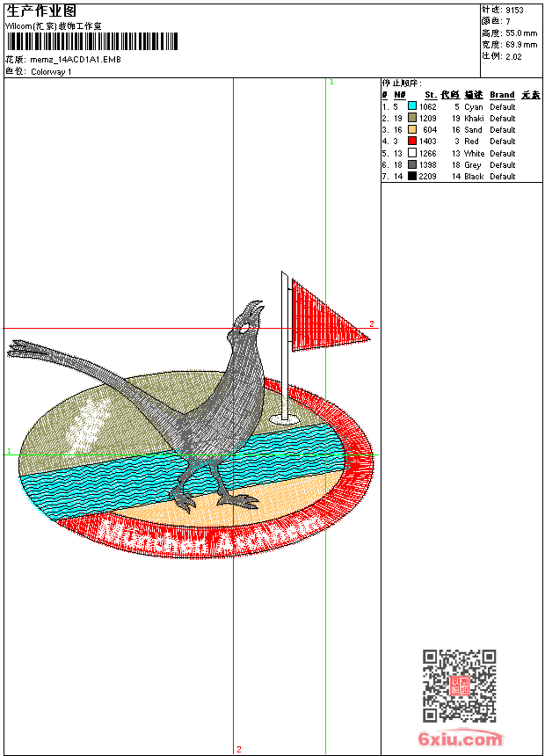The width and height of the screenshot is (545, 756).
Task: Click the QR code image
Action: pyautogui.click(x=459, y=685)
